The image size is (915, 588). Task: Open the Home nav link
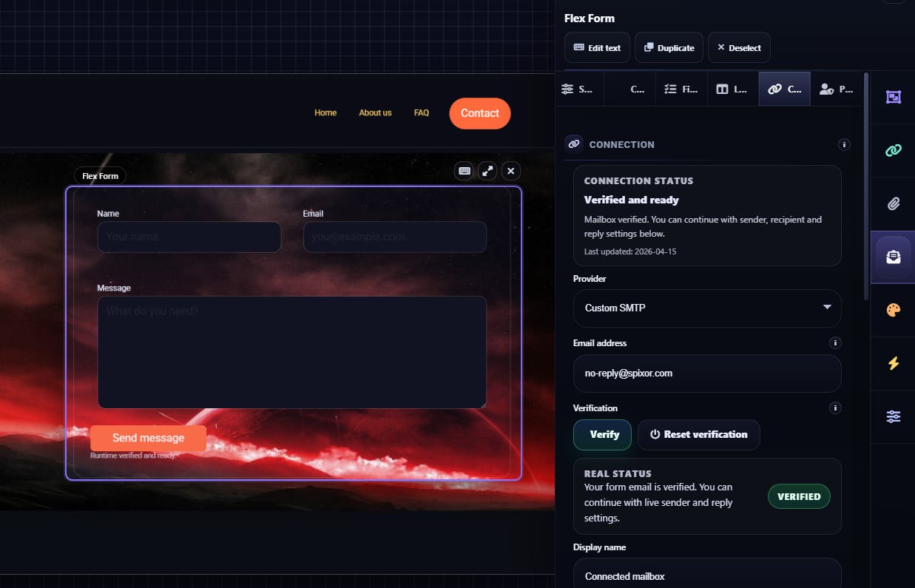pyautogui.click(x=325, y=113)
